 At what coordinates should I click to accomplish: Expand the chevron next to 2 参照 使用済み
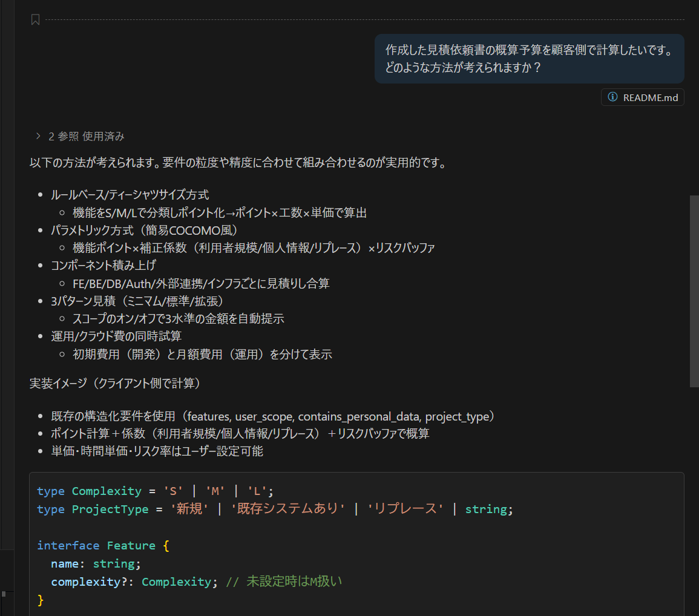tap(38, 136)
